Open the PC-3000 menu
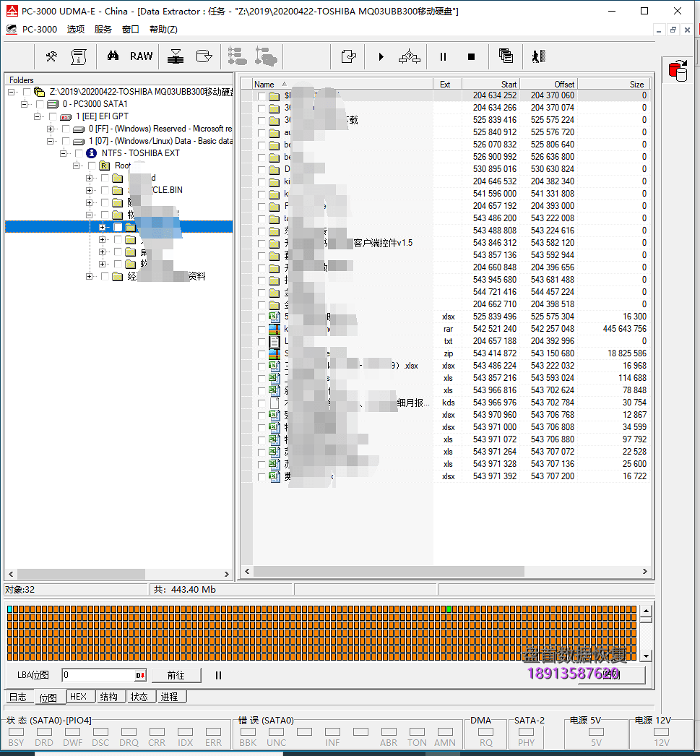The image size is (700, 756). click(40, 30)
